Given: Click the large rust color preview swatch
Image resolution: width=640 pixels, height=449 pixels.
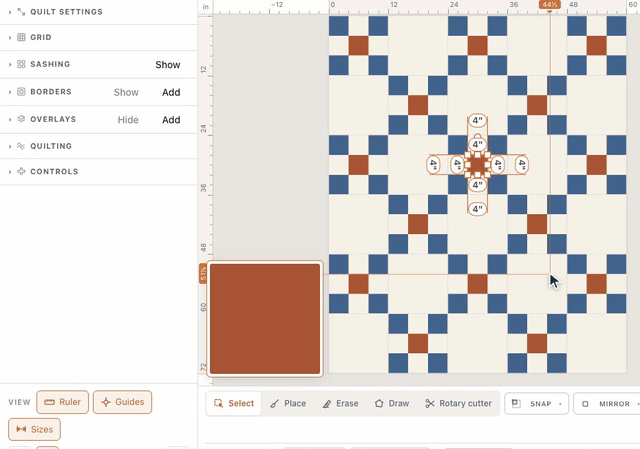Looking at the screenshot, I should 265,319.
